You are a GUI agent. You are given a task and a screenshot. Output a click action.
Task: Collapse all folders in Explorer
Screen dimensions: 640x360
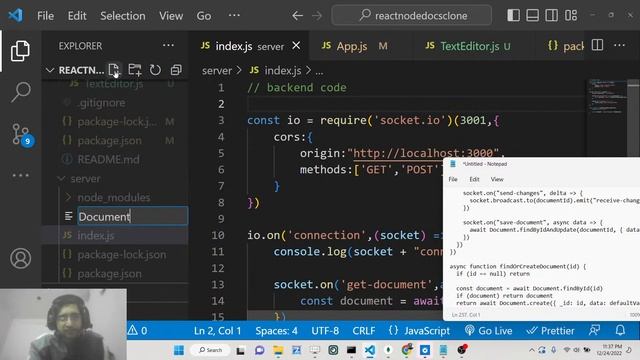[x=176, y=70]
